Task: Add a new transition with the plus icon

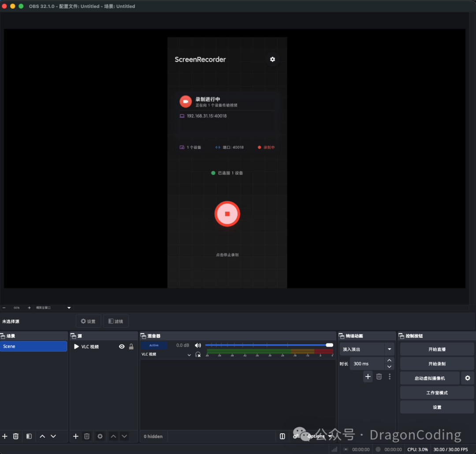Action: coord(368,376)
